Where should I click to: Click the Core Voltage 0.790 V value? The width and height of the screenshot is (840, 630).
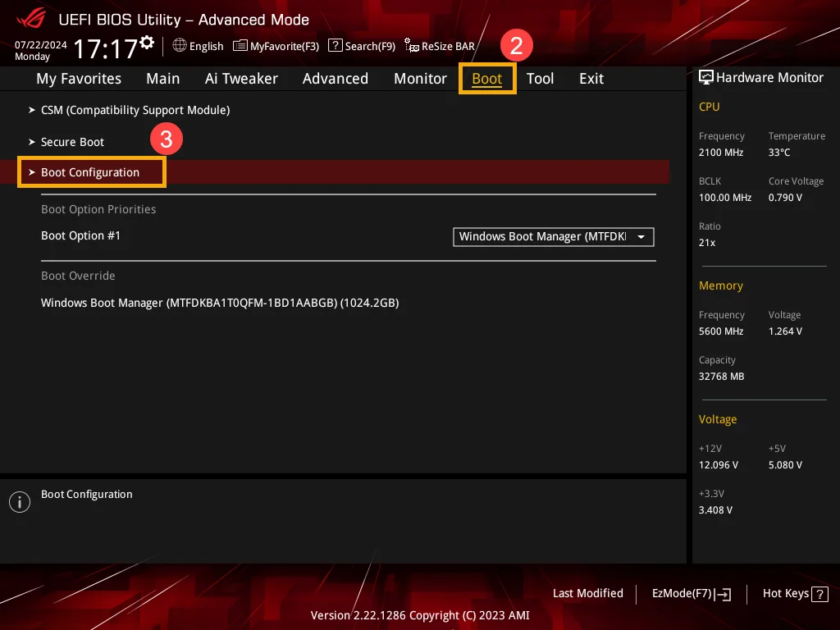coord(785,198)
